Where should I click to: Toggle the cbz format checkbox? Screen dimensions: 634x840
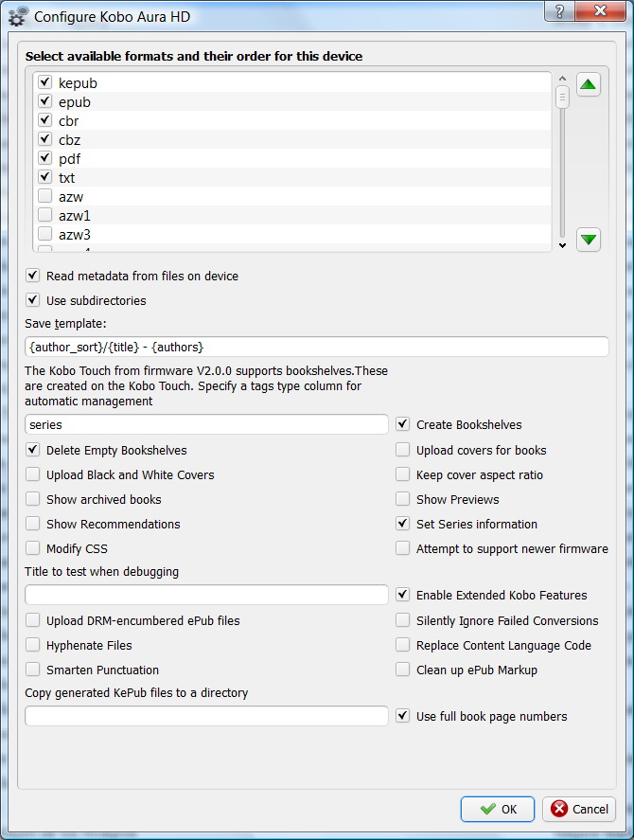point(45,139)
